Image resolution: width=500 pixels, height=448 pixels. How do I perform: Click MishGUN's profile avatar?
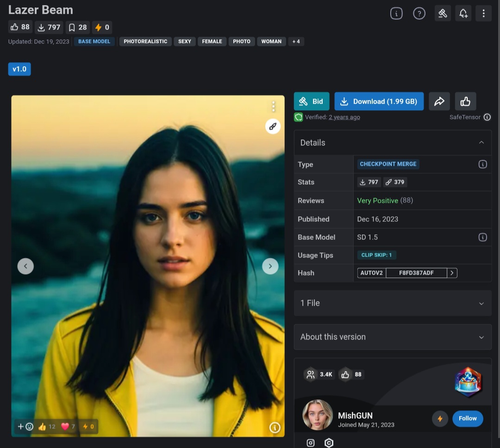318,415
